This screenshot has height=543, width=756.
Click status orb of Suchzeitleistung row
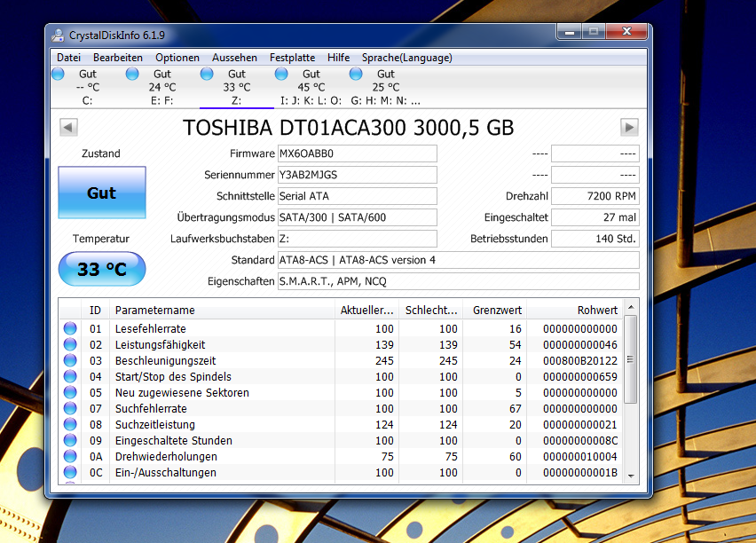click(70, 424)
